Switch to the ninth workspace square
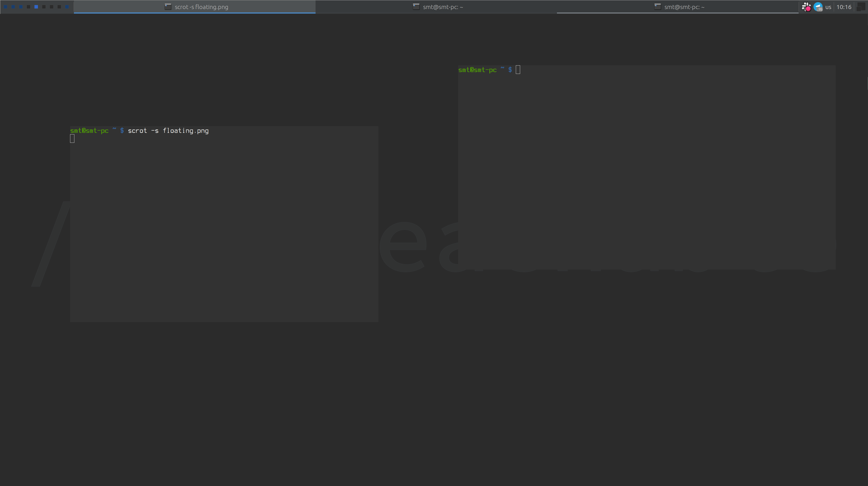 (67, 7)
